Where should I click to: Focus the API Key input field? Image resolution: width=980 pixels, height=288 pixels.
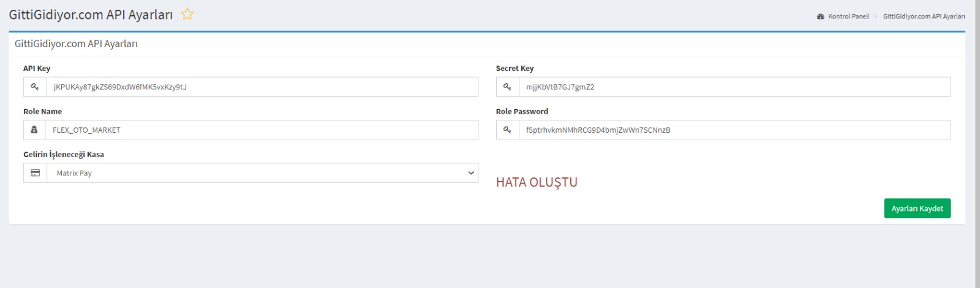[262, 87]
